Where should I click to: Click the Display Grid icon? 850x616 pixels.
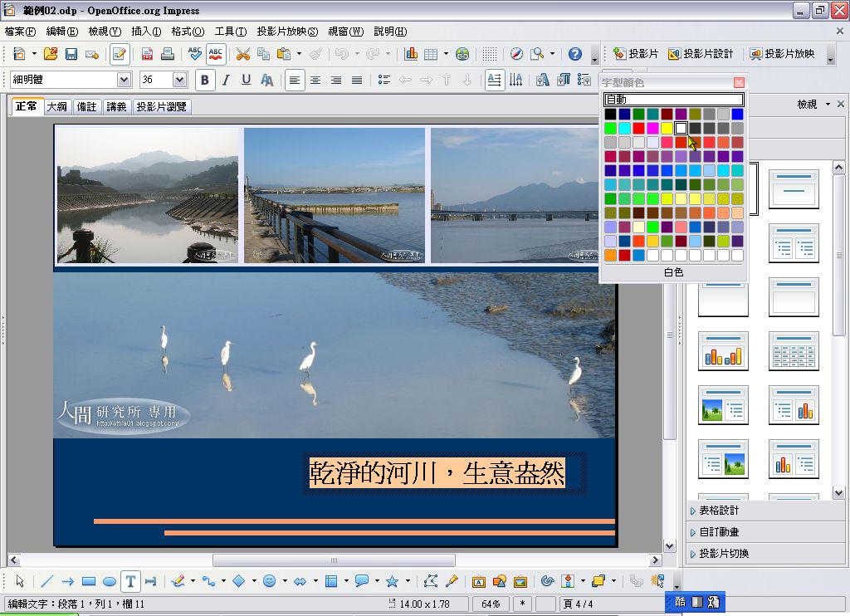pos(490,54)
